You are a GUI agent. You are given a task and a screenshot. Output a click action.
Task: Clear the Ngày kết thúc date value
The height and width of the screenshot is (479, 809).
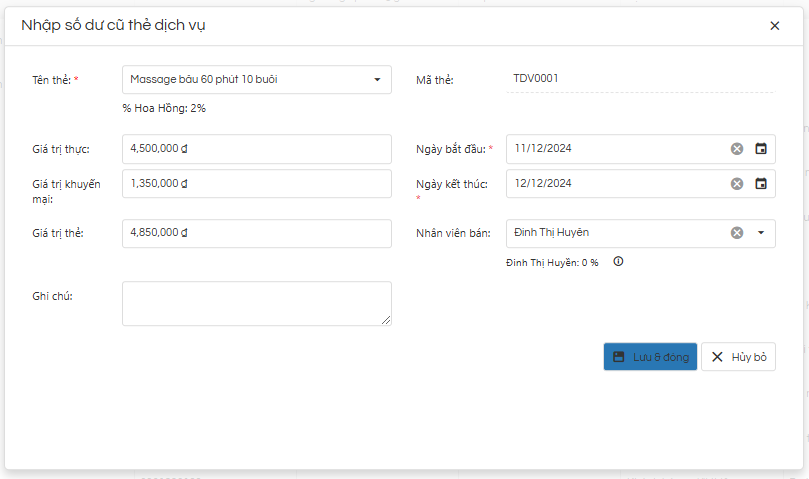click(737, 184)
